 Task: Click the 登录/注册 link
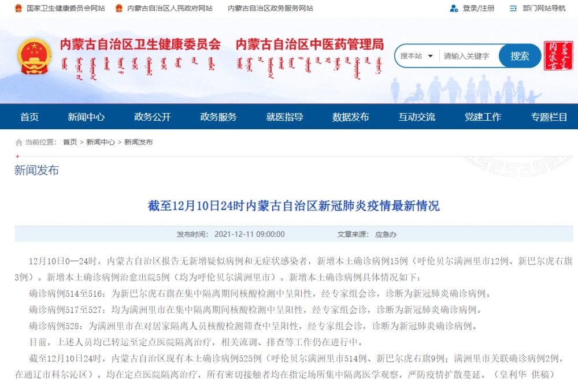pos(479,8)
